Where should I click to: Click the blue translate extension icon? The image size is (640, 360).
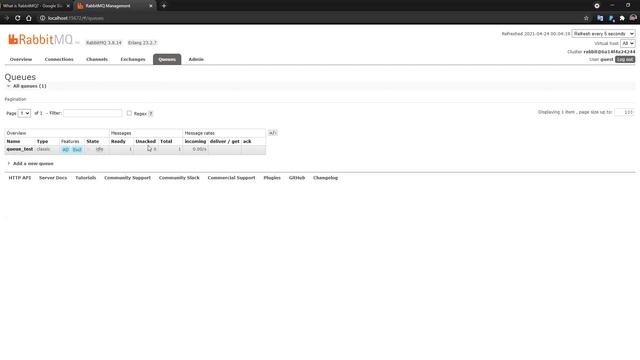[600, 18]
